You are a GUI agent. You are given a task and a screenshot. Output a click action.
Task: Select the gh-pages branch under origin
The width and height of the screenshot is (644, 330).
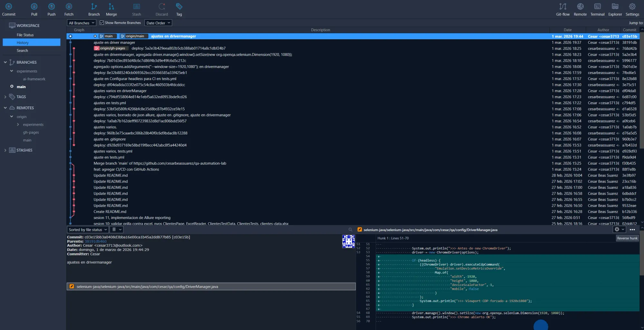(31, 132)
